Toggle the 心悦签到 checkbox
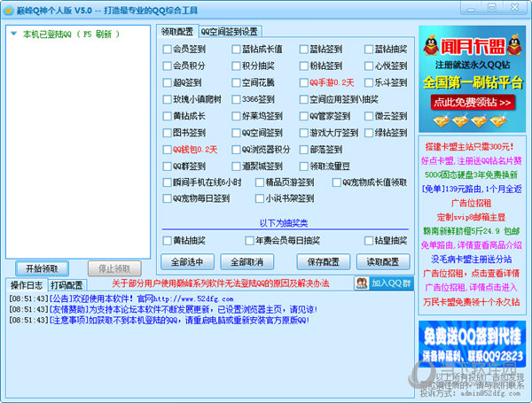The image size is (532, 403). (369, 66)
